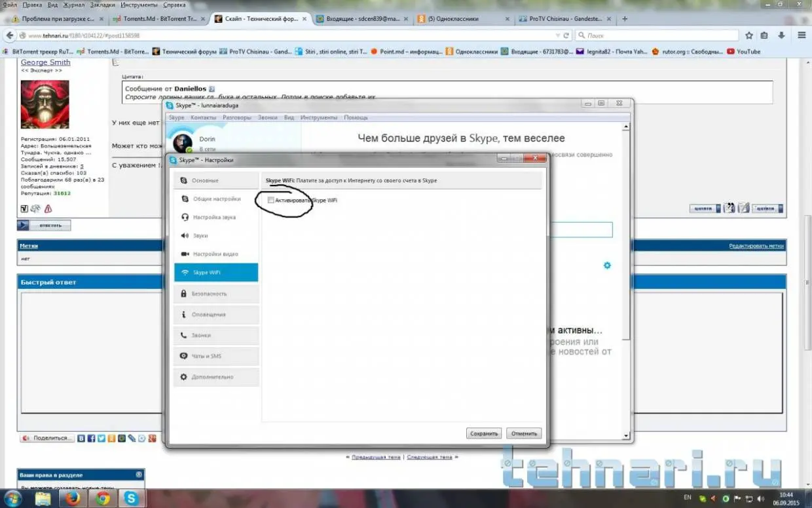Click the Skype window vertical scrollbar
812x508 pixels.
(x=627, y=282)
